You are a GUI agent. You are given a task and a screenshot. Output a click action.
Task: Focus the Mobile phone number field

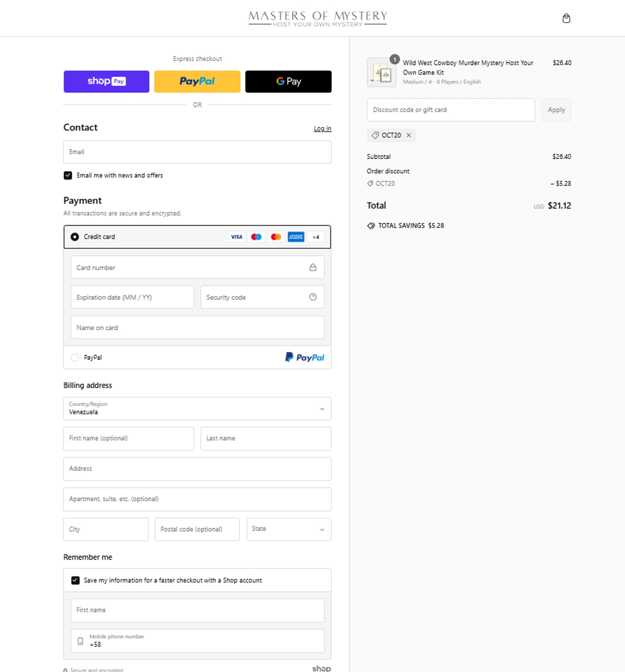pyautogui.click(x=197, y=641)
